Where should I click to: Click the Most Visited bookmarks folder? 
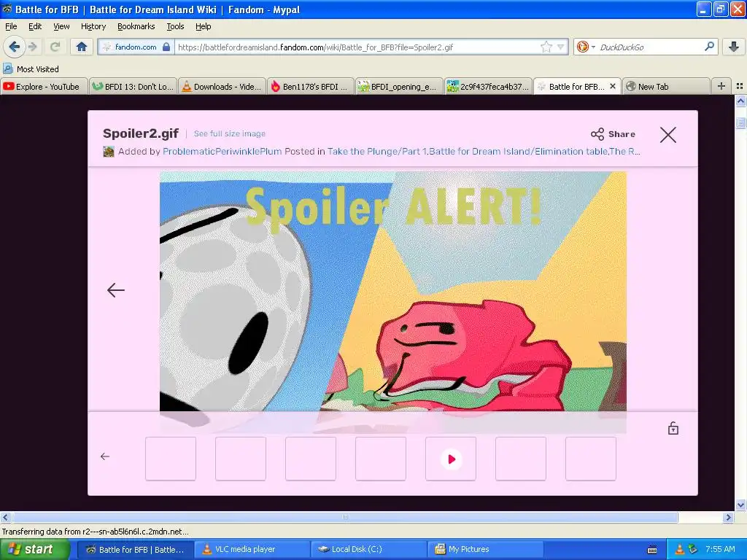(x=31, y=69)
